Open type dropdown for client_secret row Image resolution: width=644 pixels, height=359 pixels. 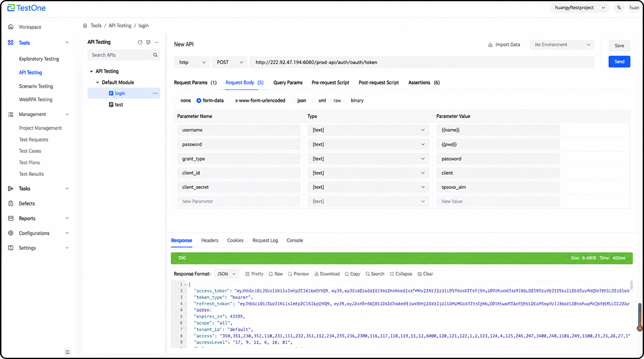point(368,188)
